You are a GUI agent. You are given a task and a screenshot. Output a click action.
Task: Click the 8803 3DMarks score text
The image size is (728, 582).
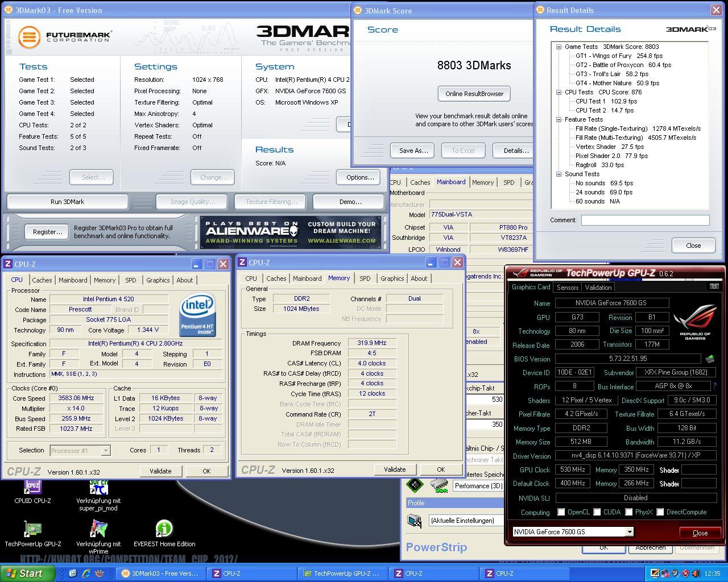coord(474,65)
